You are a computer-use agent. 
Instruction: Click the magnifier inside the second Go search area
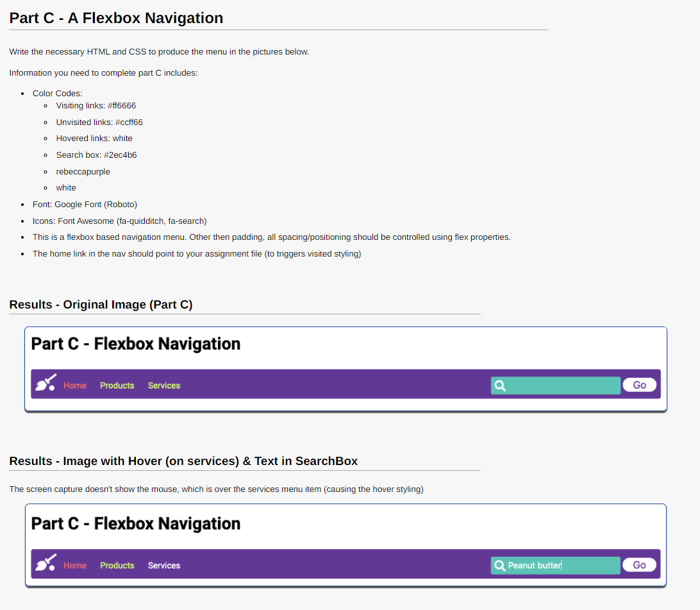[499, 565]
